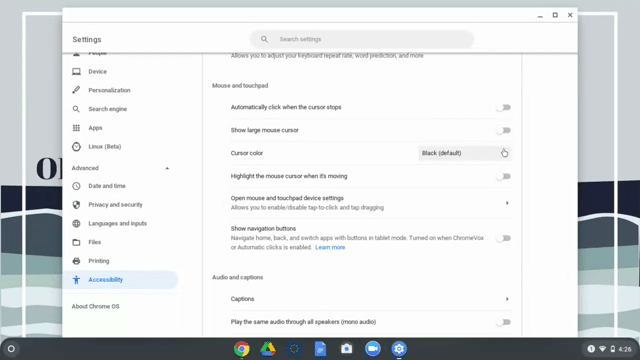Go to Personalization settings
Screen dimensions: 640x360
[109, 90]
